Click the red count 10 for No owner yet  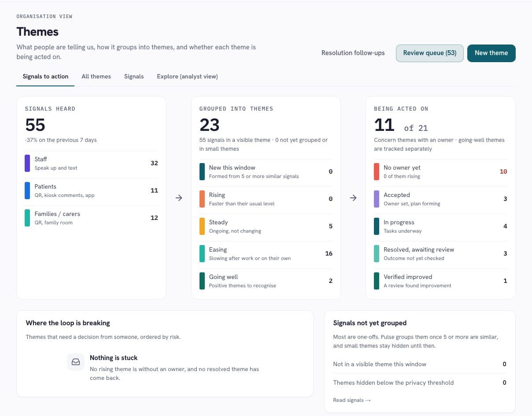pyautogui.click(x=503, y=171)
